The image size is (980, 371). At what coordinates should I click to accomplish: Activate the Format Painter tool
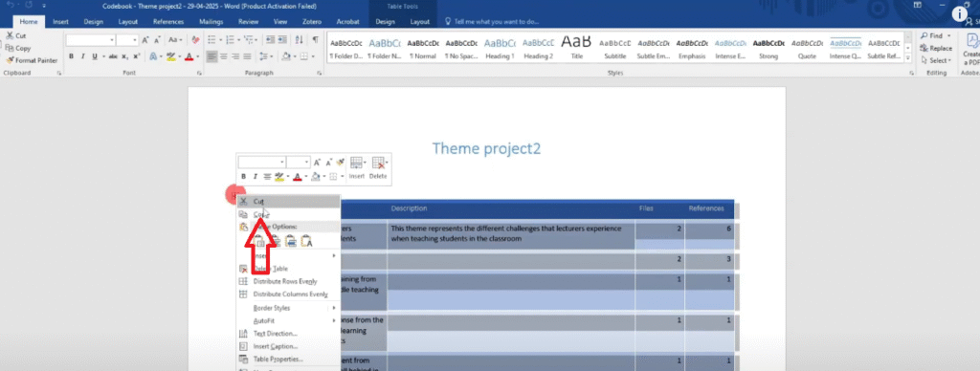(32, 60)
